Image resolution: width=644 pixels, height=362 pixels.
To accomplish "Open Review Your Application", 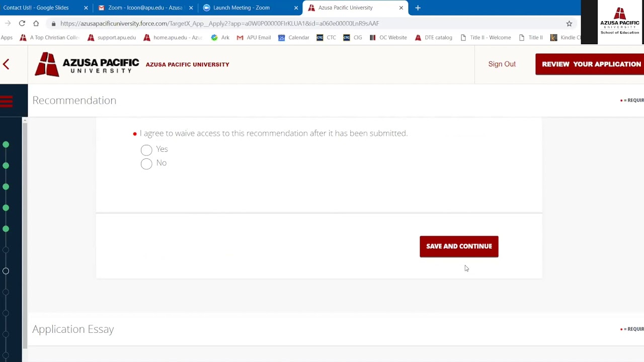I will 590,64.
